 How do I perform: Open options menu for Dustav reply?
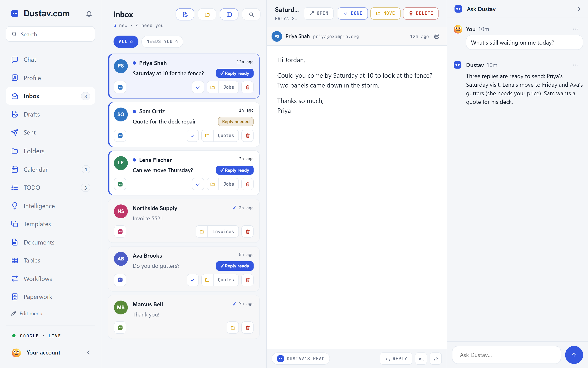tap(575, 65)
